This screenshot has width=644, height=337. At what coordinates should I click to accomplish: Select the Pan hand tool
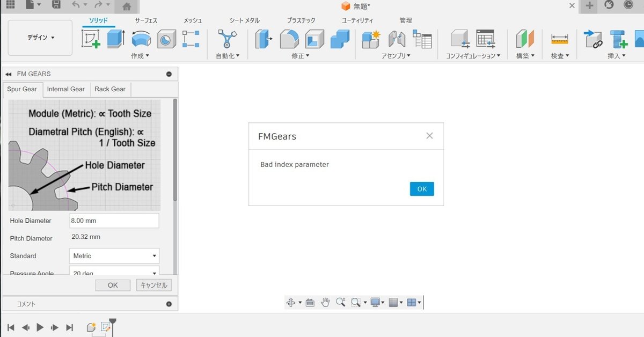[325, 303]
